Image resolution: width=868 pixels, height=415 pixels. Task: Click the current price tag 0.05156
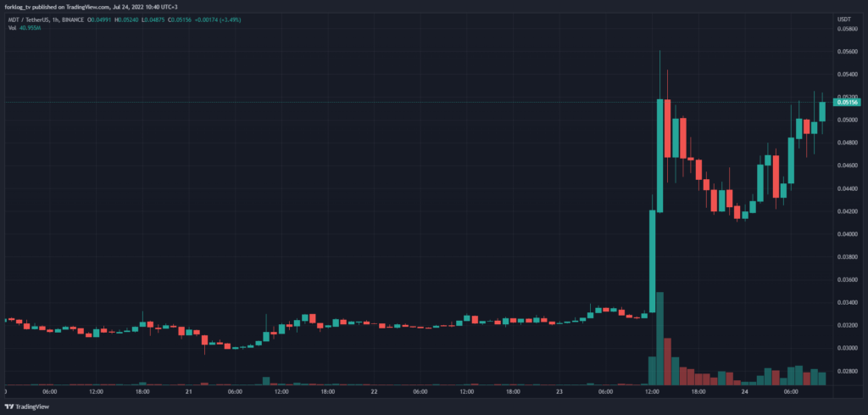pyautogui.click(x=848, y=103)
